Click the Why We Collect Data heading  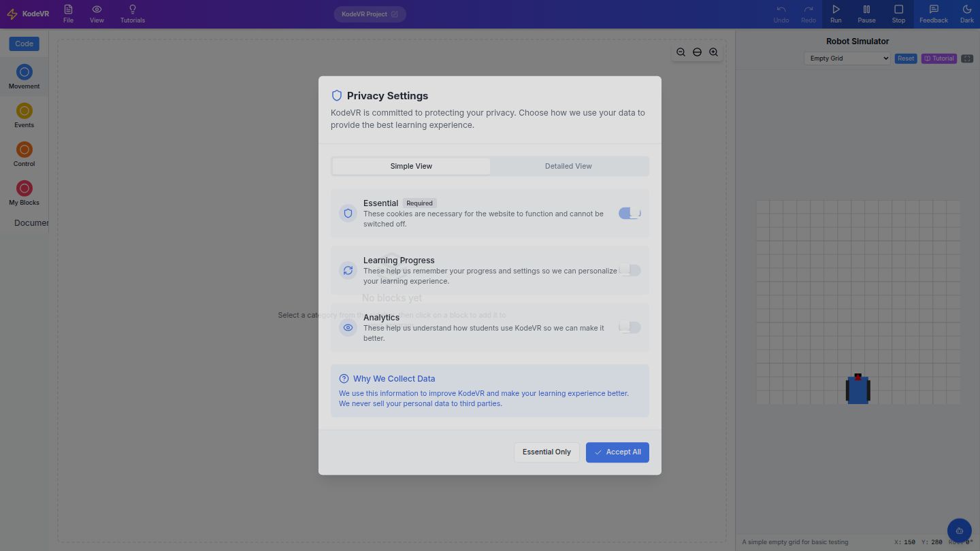click(394, 379)
